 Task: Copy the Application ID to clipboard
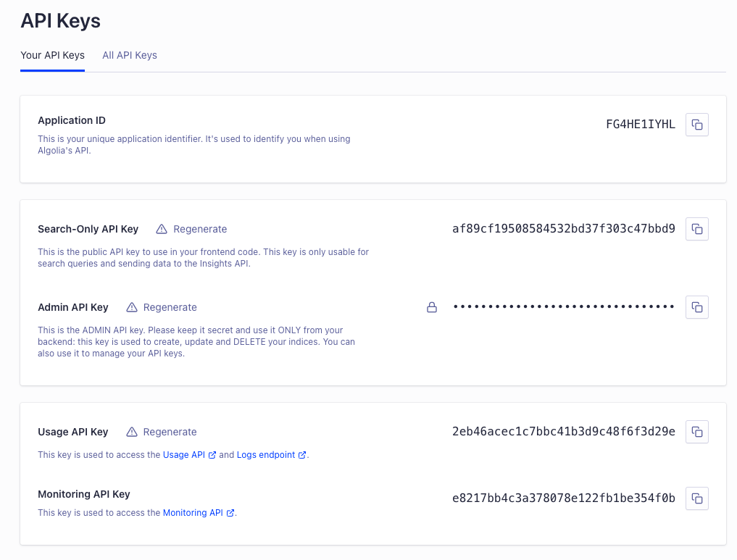click(696, 125)
